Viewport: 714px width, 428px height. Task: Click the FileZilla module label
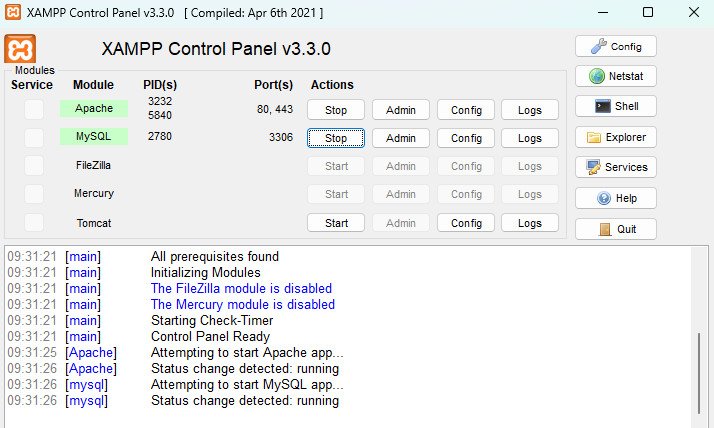[93, 165]
